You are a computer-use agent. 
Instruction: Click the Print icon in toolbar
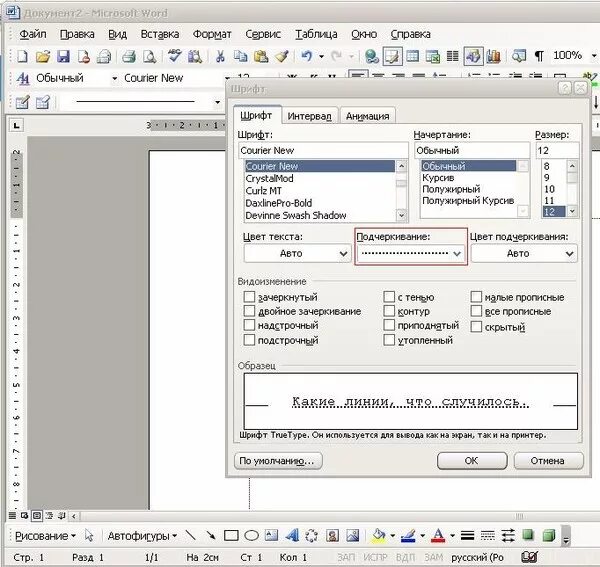click(129, 57)
